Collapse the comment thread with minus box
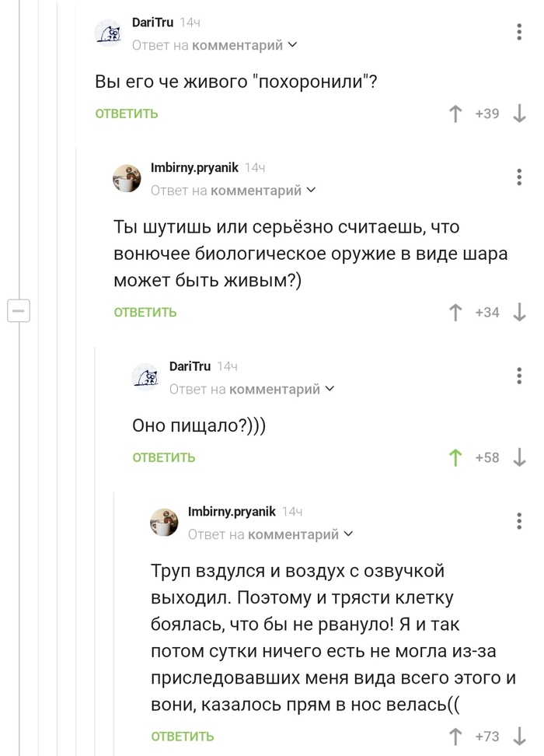The width and height of the screenshot is (544, 756). [x=18, y=310]
